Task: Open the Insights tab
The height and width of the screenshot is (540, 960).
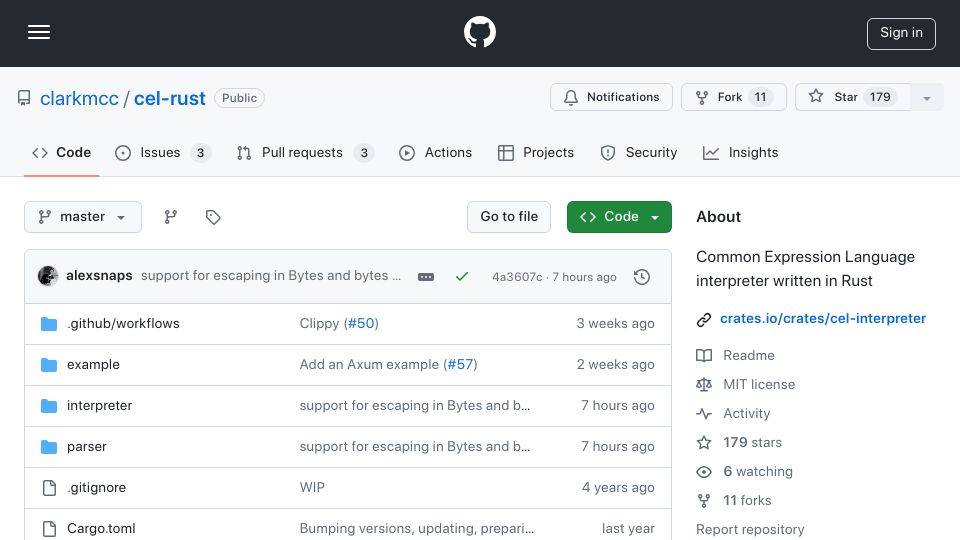Action: pyautogui.click(x=740, y=152)
